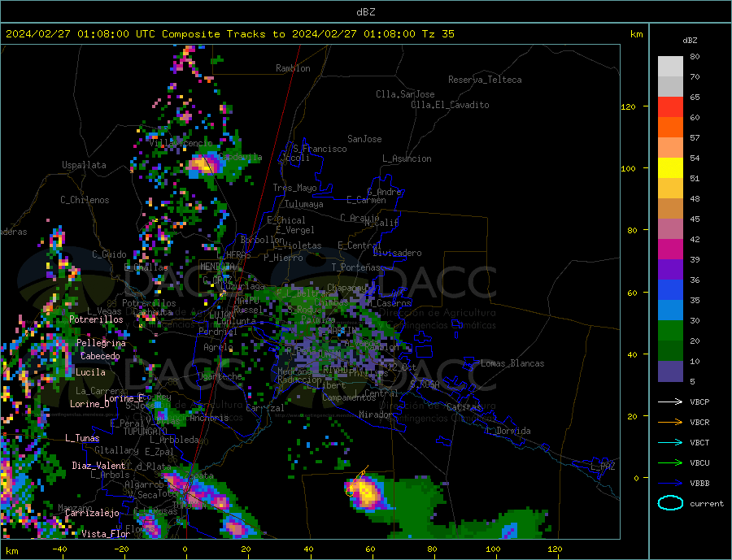The width and height of the screenshot is (732, 560).
Task: Click the Cabecedo place label
Action: pos(100,356)
